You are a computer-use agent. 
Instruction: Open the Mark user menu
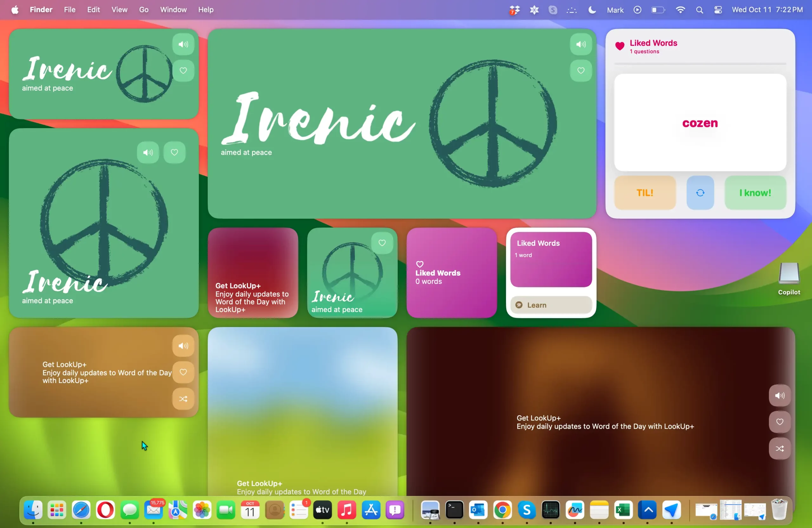615,10
